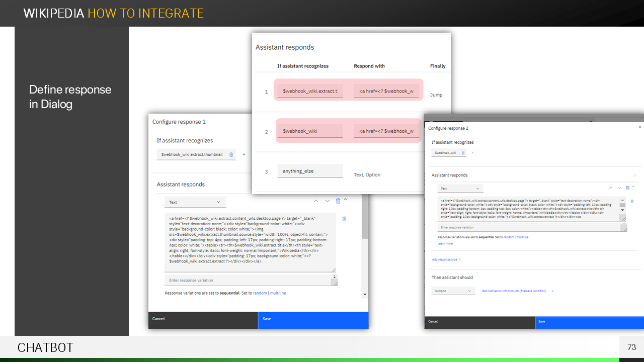Move response type down in Configure response 1
Screen dimensions: 644x362
[x=328, y=201]
